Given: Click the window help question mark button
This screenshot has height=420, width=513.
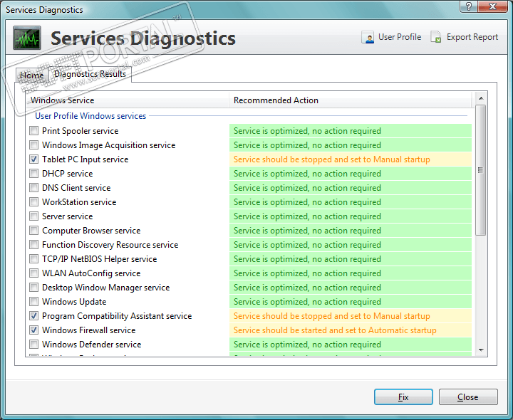Looking at the screenshot, I should click(x=467, y=6).
